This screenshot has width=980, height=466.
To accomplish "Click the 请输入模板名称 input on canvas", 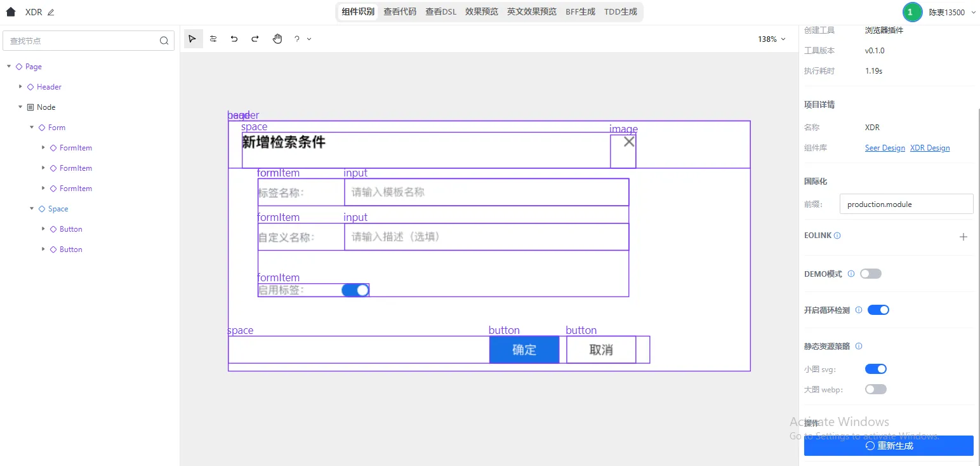I will 487,192.
